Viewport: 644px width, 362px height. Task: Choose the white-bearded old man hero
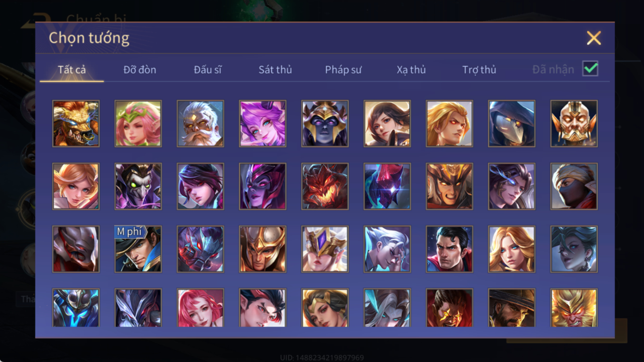[x=200, y=124]
